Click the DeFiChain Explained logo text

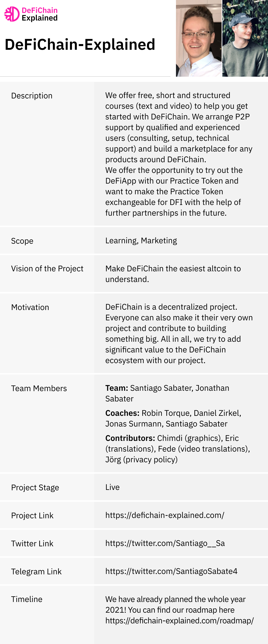pos(40,14)
